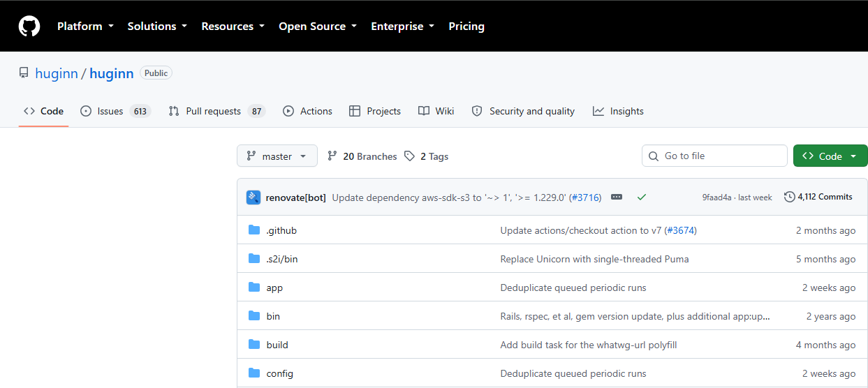Open the config folder

point(280,373)
